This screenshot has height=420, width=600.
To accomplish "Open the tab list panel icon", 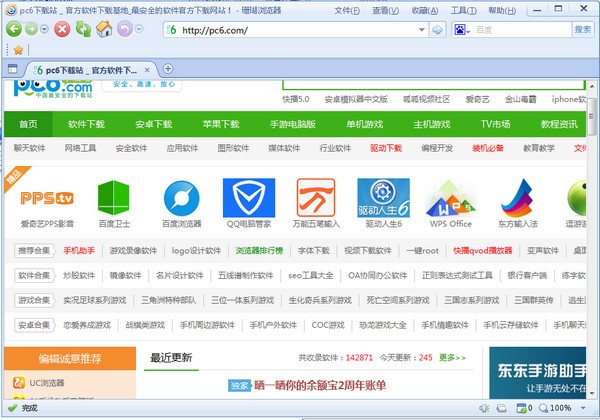I will coord(13,69).
